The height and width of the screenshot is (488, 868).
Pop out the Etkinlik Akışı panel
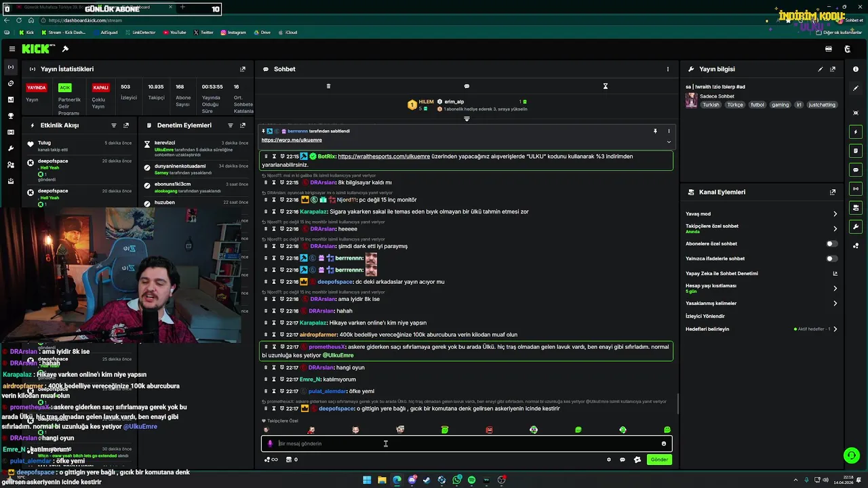pyautogui.click(x=126, y=125)
